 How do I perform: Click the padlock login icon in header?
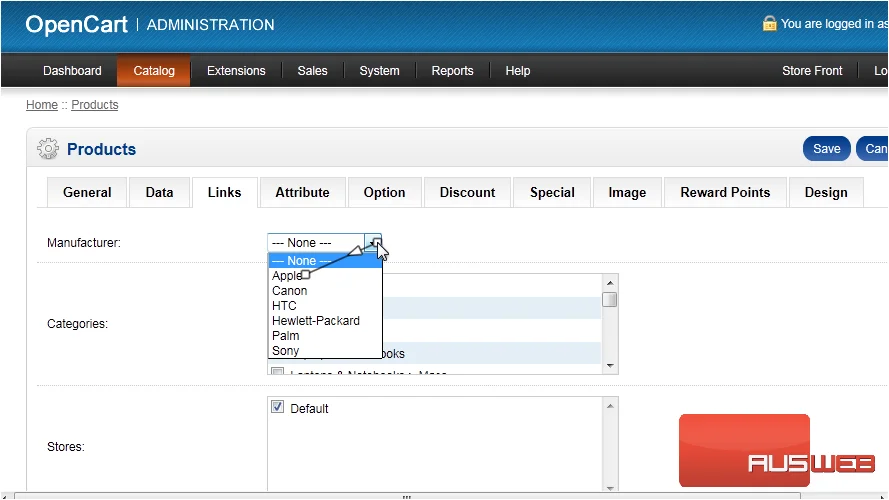pos(769,23)
